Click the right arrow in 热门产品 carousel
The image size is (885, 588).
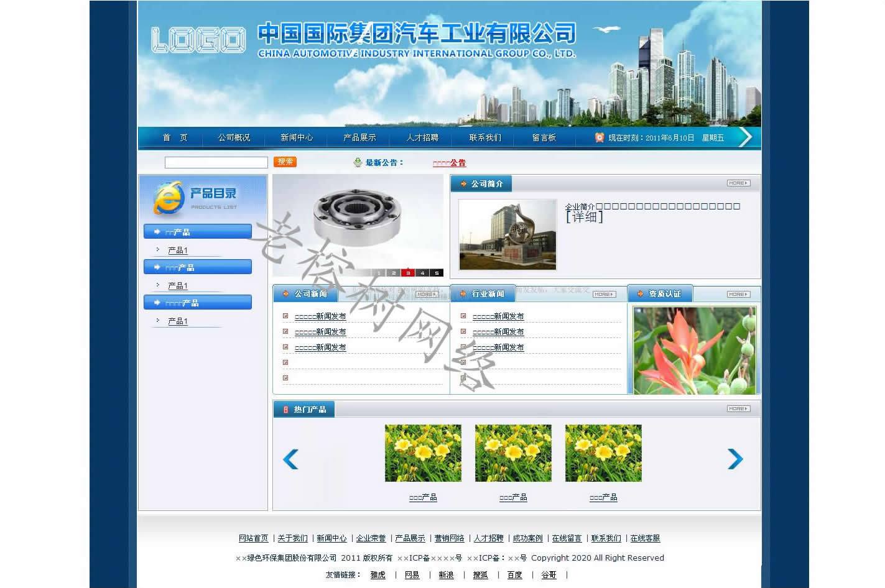click(735, 459)
